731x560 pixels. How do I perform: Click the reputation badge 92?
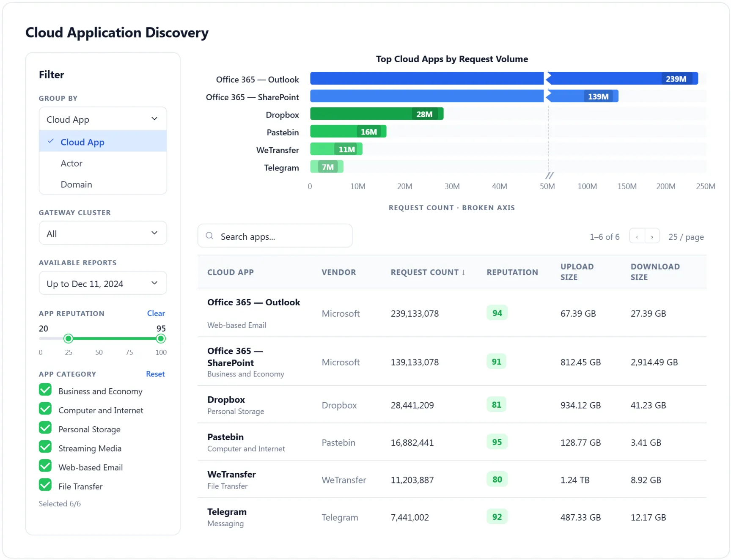[x=497, y=517]
